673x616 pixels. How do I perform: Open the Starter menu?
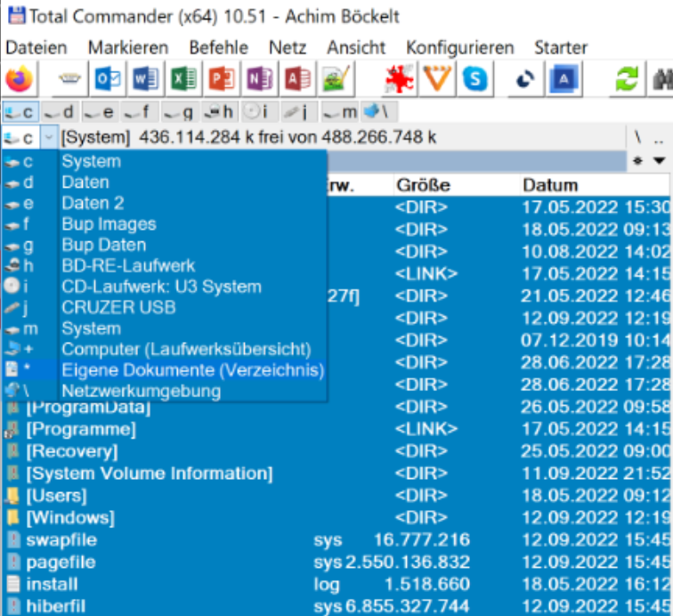point(561,48)
